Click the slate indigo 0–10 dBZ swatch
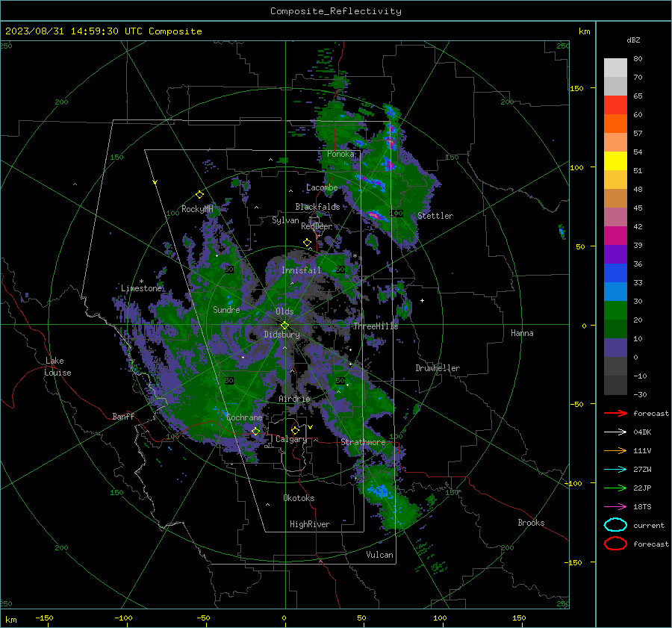The image size is (672, 628). pos(615,347)
